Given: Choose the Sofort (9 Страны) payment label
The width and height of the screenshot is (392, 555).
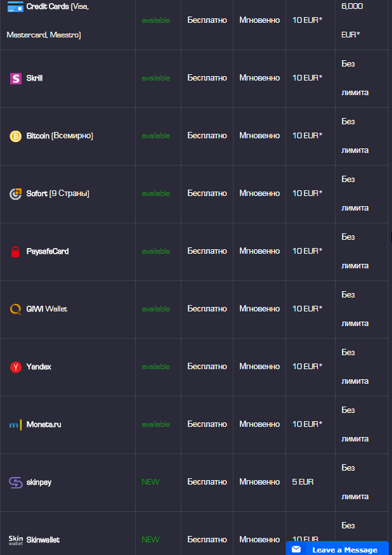Looking at the screenshot, I should point(58,193).
